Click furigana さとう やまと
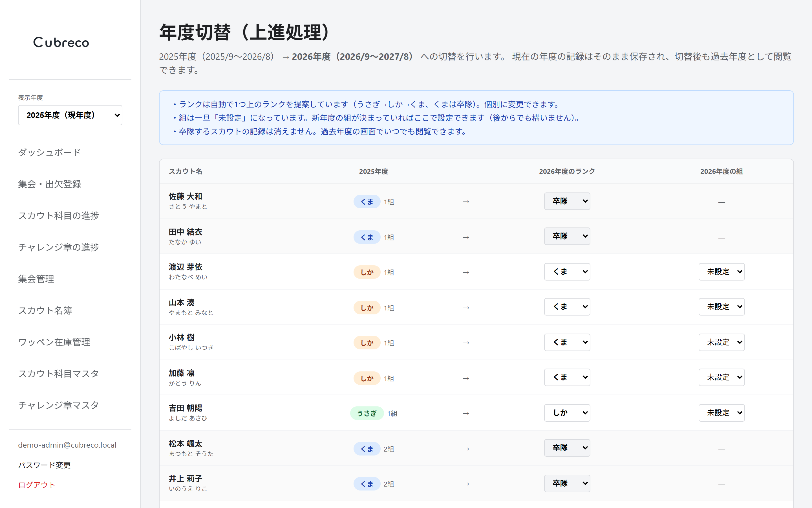Image resolution: width=812 pixels, height=508 pixels. click(x=188, y=206)
